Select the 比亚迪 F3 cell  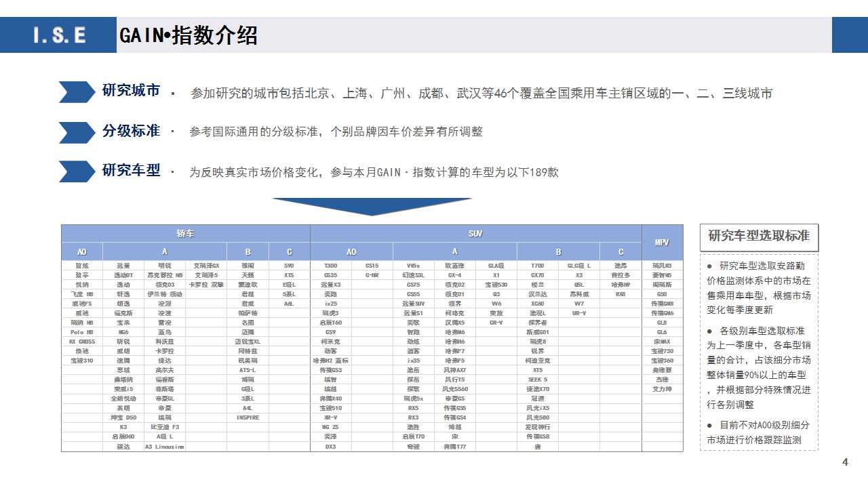coord(165,427)
